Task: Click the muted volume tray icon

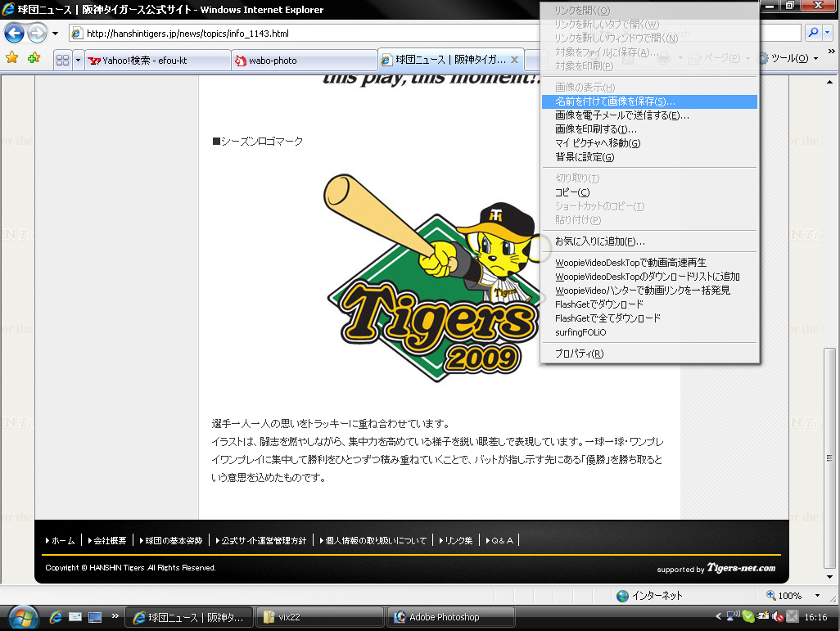Action: tap(778, 617)
